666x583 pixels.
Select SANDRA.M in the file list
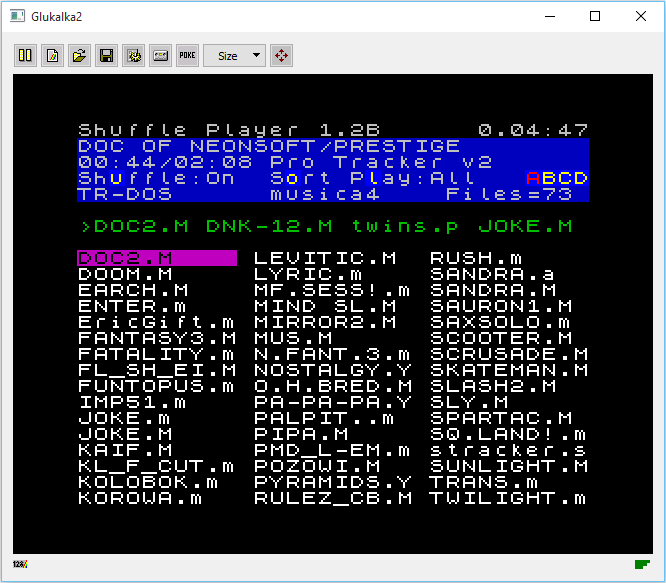[x=494, y=290]
